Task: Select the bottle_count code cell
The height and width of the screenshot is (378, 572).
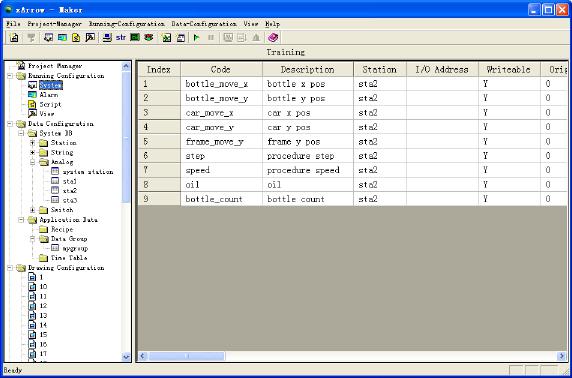Action: (221, 199)
